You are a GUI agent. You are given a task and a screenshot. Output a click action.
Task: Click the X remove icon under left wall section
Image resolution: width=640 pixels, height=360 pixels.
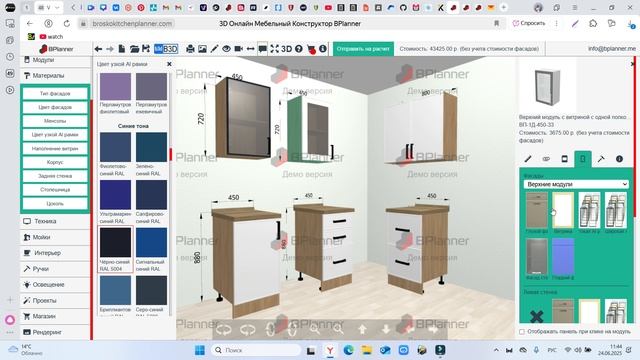click(x=536, y=316)
